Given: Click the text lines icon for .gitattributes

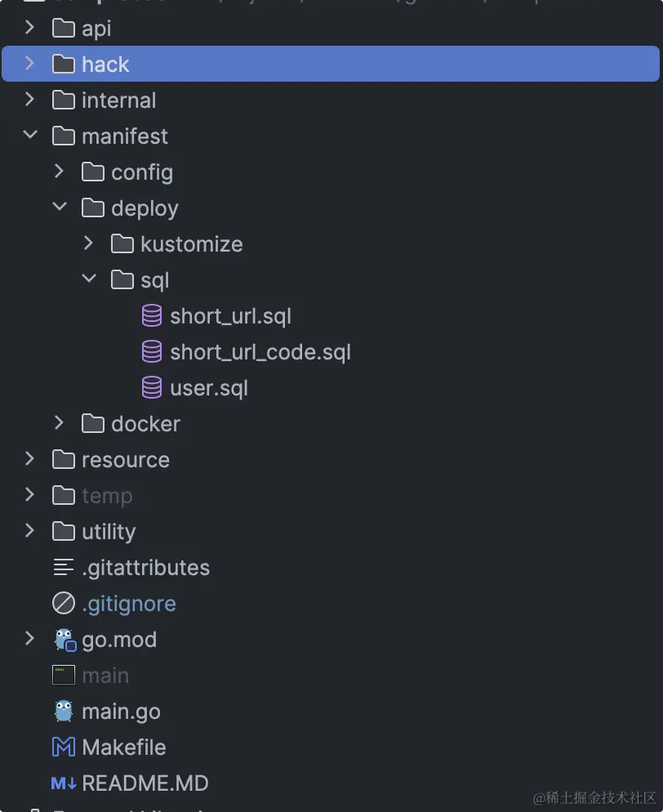Looking at the screenshot, I should tap(64, 567).
